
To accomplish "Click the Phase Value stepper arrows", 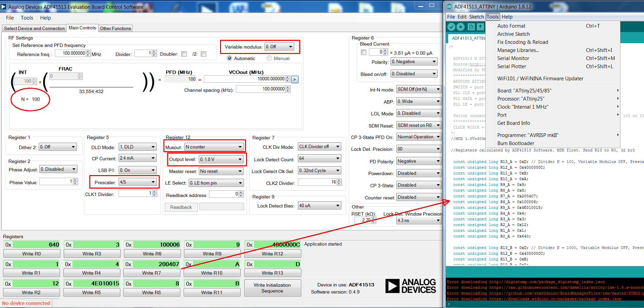I will (75, 182).
